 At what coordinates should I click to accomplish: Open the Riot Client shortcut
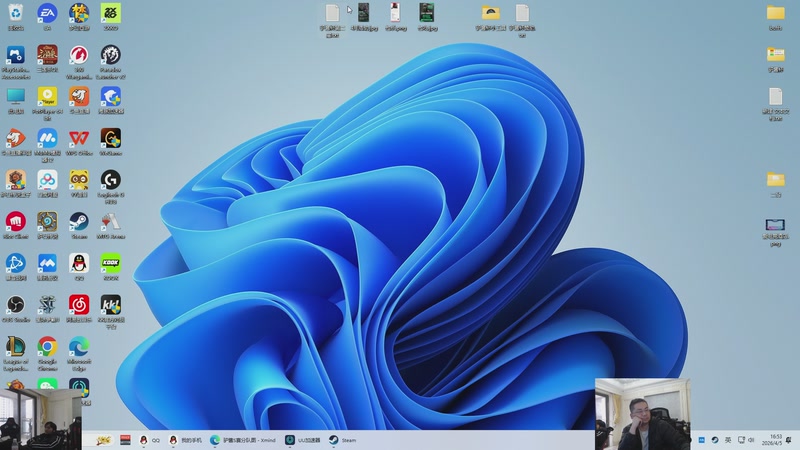pos(16,222)
